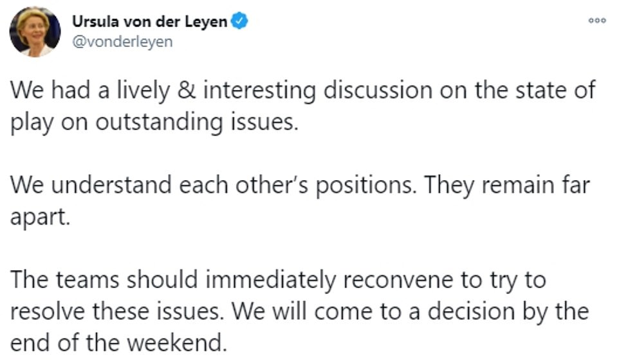The height and width of the screenshot is (364, 619).
Task: Click "We understand each other's positions" sentence
Action: click(213, 185)
